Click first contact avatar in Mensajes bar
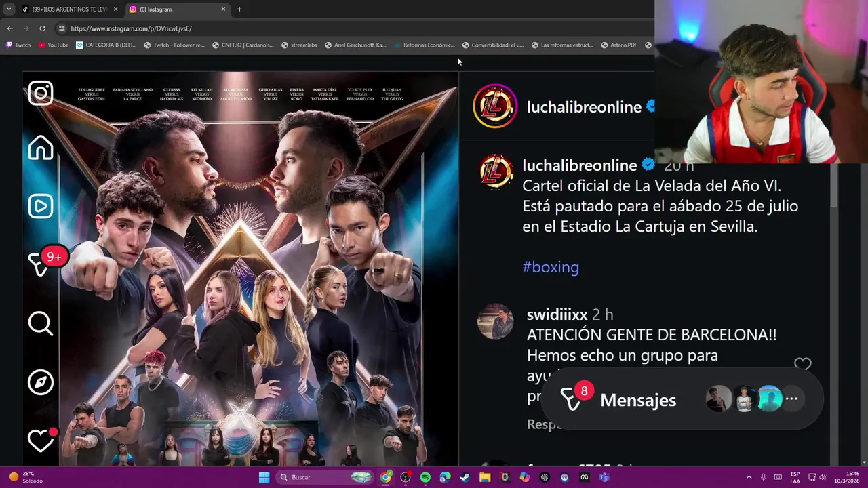868x488 pixels. click(x=719, y=399)
